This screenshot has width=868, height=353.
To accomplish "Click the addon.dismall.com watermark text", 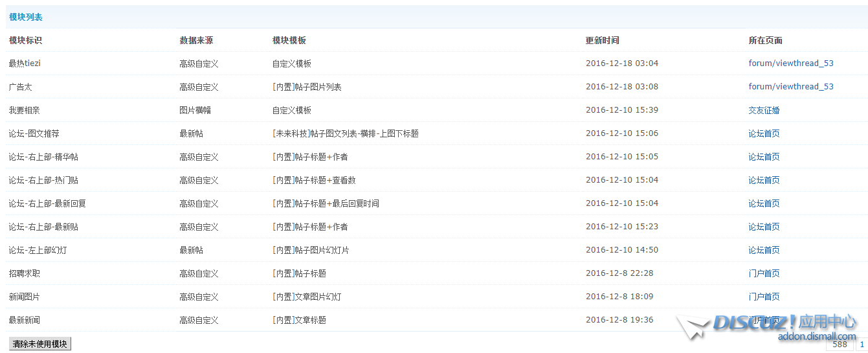I will point(816,336).
